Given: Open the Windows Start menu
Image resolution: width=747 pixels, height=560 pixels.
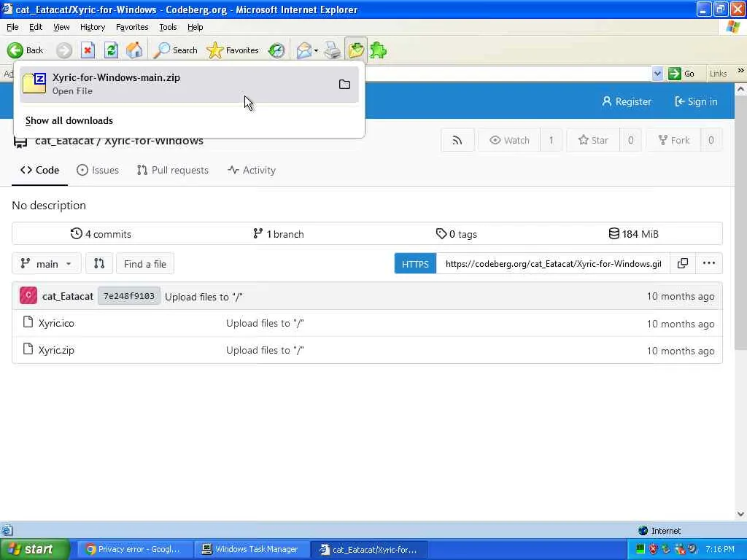Looking at the screenshot, I should [34, 550].
